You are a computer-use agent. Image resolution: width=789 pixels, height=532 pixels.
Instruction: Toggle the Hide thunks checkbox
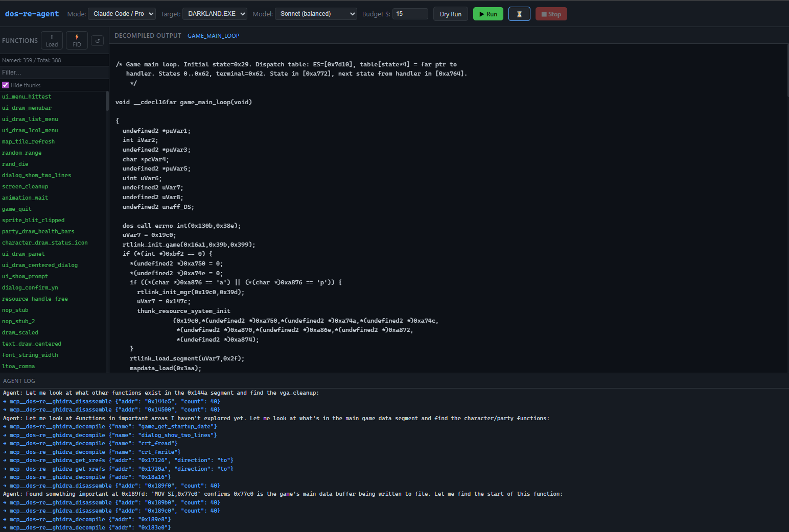(6, 85)
